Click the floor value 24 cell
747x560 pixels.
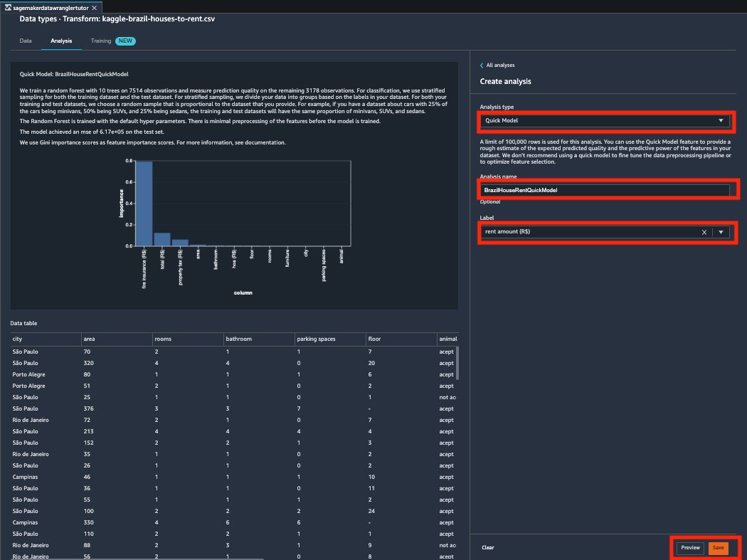coord(371,512)
